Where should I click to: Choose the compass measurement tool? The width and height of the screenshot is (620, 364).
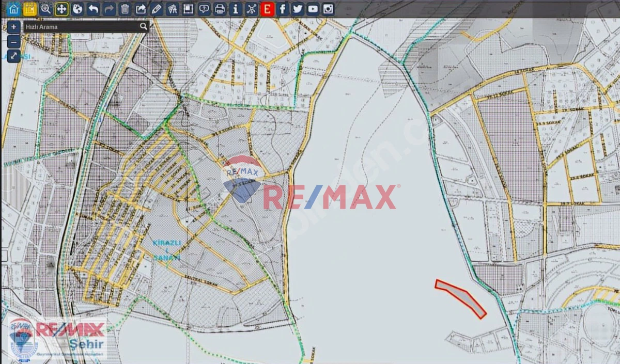173,9
